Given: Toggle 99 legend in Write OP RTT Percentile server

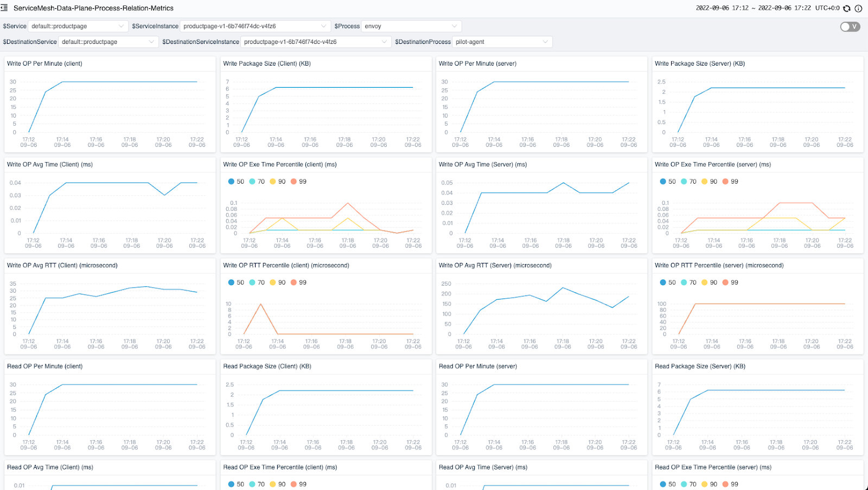Looking at the screenshot, I should point(730,282).
